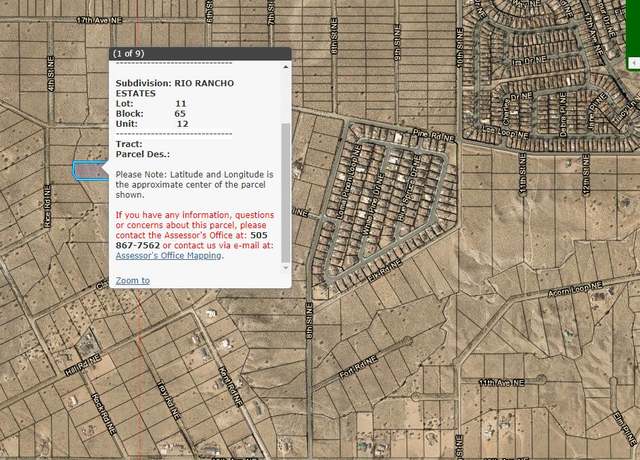Click the 'Block: 65' row
This screenshot has height=460, width=640.
pos(151,114)
